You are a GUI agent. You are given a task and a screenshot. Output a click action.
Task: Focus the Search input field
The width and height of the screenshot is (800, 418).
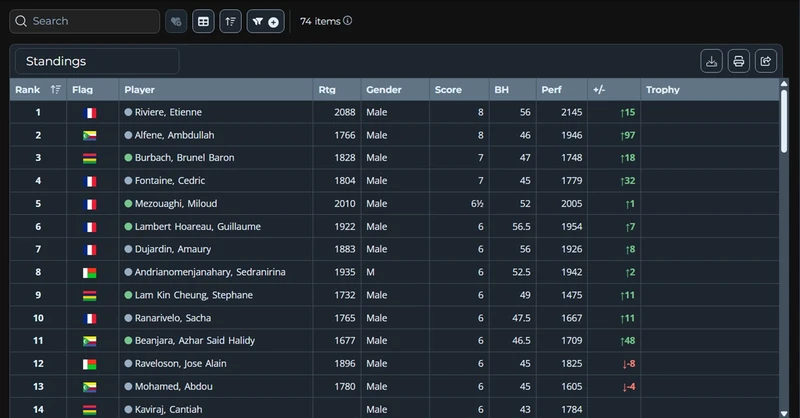pos(85,21)
